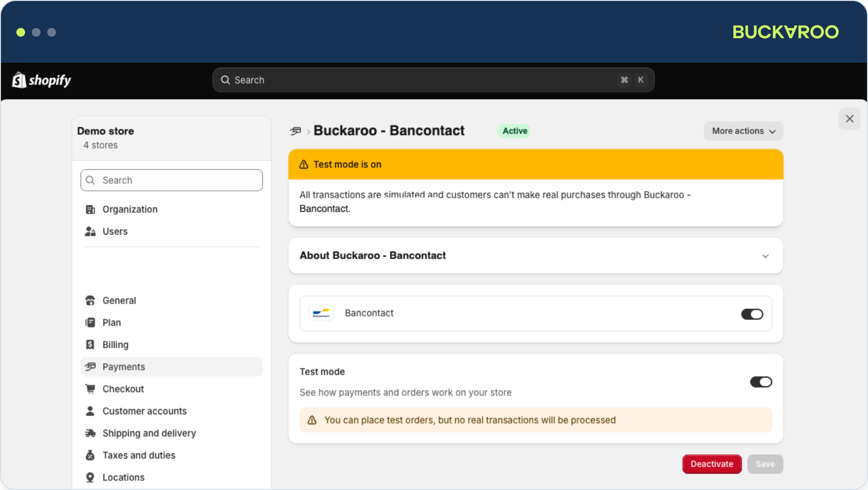Click the Plan icon in sidebar
868x490 pixels.
90,323
